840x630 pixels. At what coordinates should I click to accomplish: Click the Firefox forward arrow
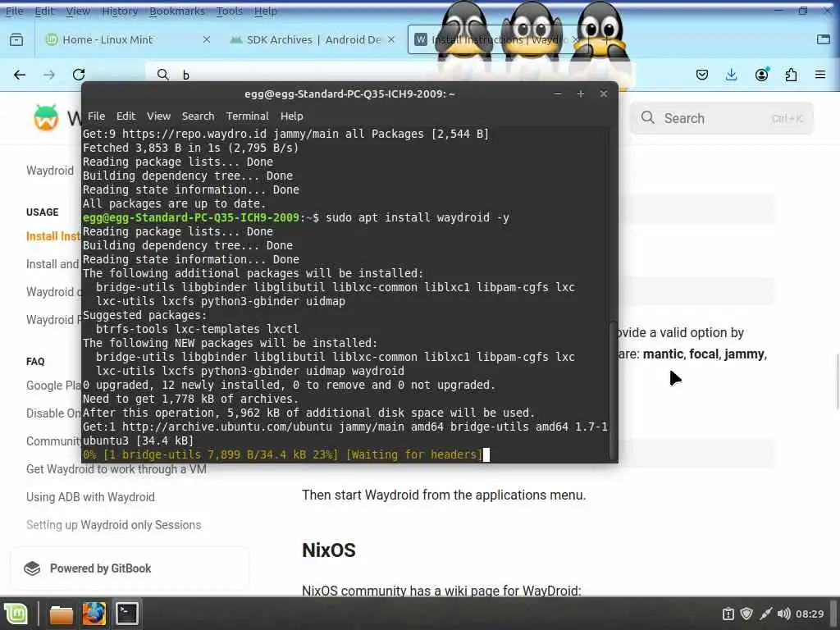(49, 75)
